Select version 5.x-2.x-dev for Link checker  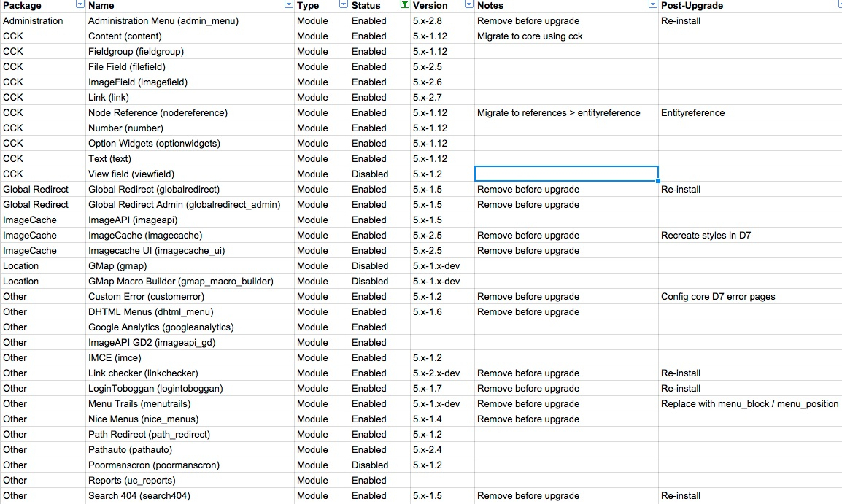pyautogui.click(x=442, y=373)
